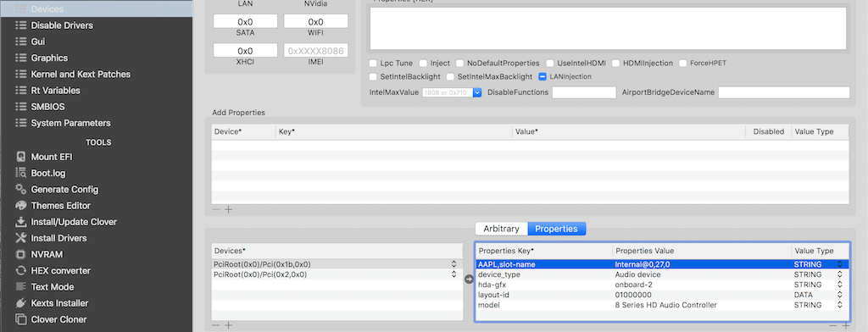The width and height of the screenshot is (868, 332).
Task: Click the WIFI 0x0 field
Action: coord(315,21)
